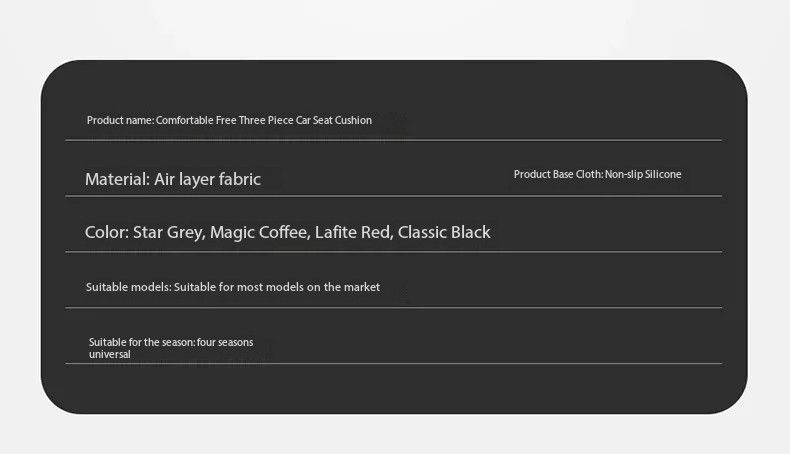Click the "Product name:" label

[120, 120]
